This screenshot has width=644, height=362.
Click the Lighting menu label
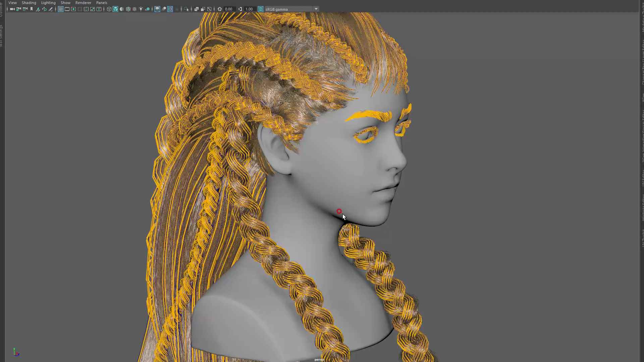coord(48,3)
